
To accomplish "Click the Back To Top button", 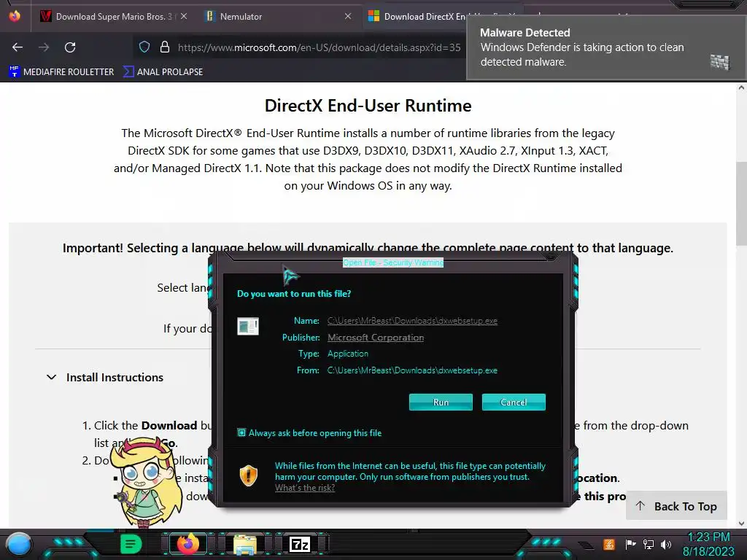I will click(676, 506).
